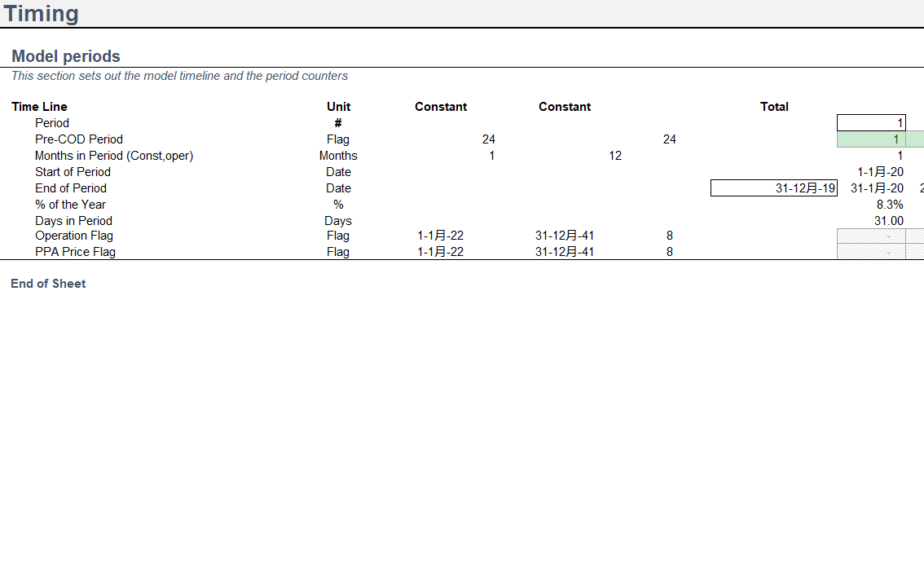
Task: Select the 8.3% value cell
Action: (889, 205)
